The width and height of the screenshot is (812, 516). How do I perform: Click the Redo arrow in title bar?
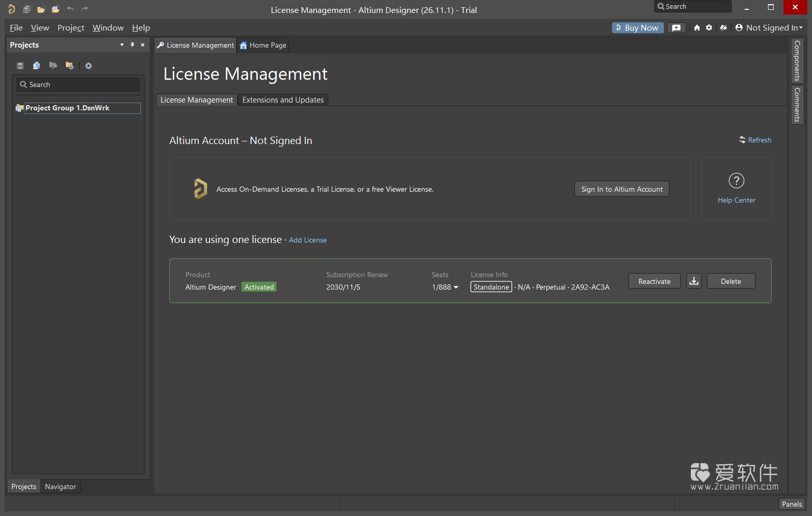pyautogui.click(x=84, y=9)
